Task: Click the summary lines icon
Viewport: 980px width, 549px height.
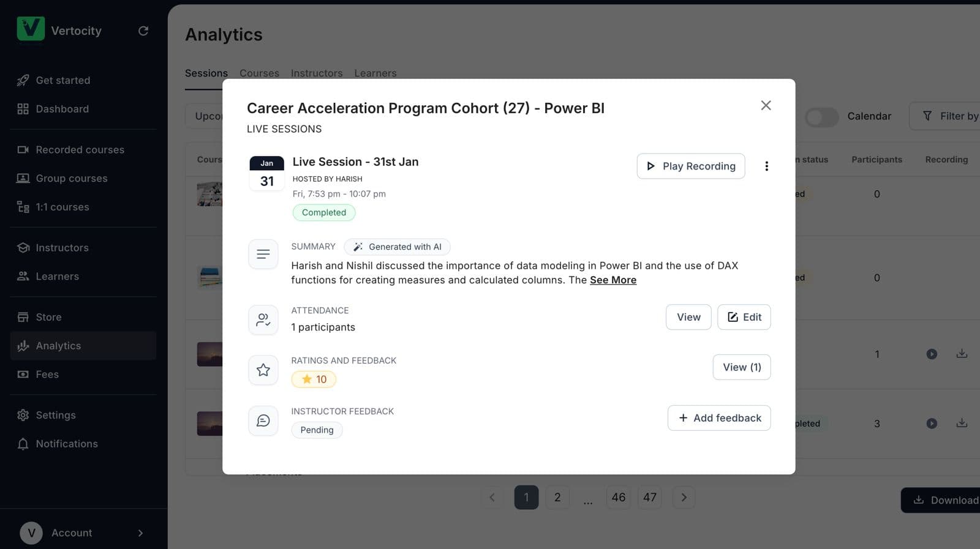Action: pos(263,254)
